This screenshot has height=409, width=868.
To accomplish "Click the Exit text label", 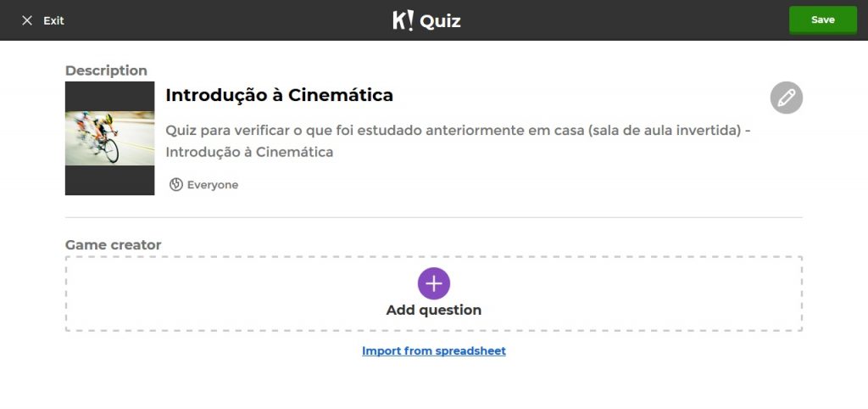I will [54, 20].
